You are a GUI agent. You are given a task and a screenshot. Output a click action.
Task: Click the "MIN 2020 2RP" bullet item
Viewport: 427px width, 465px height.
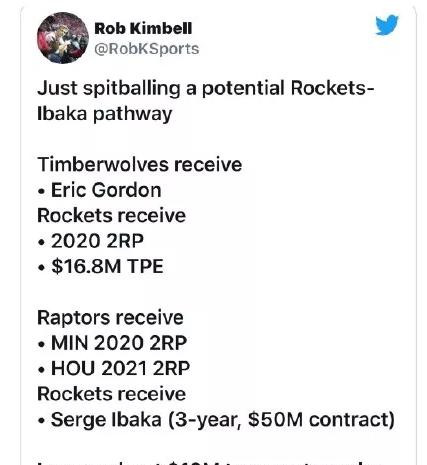112,343
